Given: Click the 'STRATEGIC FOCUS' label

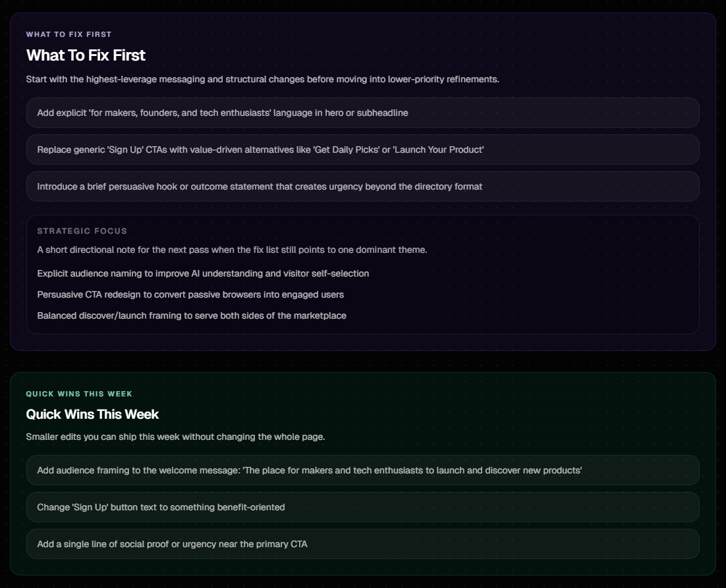Looking at the screenshot, I should (x=82, y=231).
